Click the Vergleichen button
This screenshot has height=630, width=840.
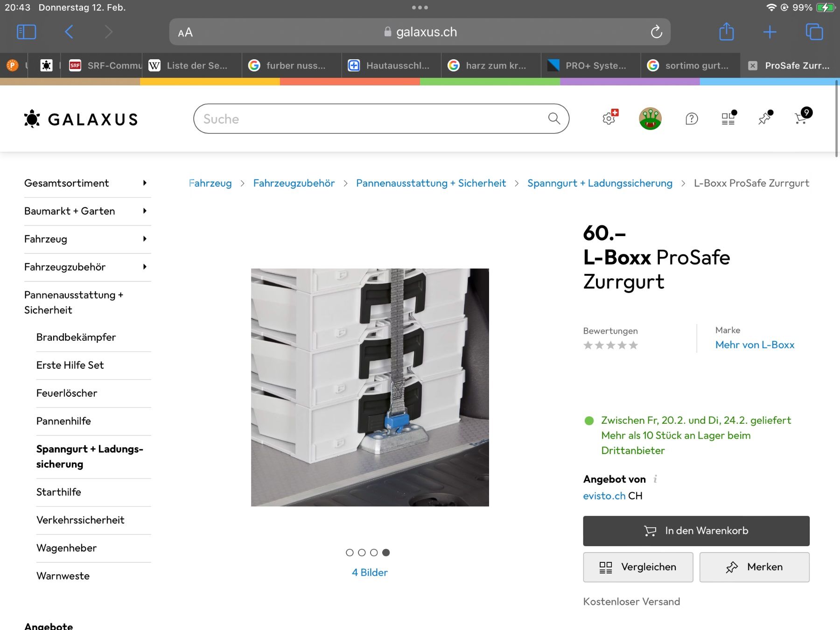[x=638, y=567]
